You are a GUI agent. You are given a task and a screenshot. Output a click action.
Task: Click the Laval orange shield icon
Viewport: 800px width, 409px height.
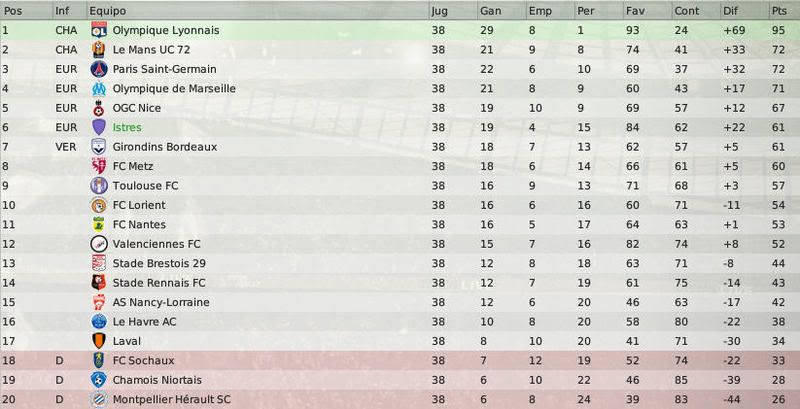point(98,341)
